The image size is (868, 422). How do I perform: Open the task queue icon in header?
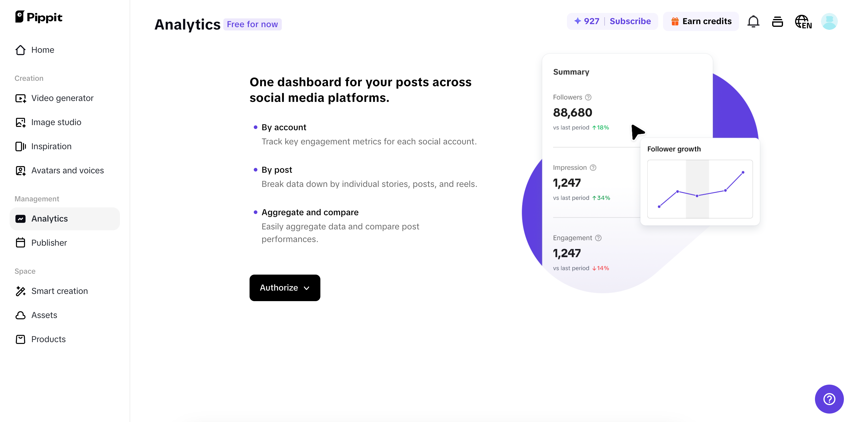click(778, 21)
